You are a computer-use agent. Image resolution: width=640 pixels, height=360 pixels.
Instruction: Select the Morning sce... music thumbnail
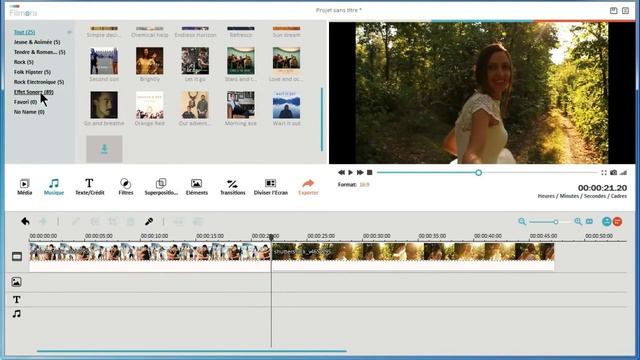pos(241,105)
